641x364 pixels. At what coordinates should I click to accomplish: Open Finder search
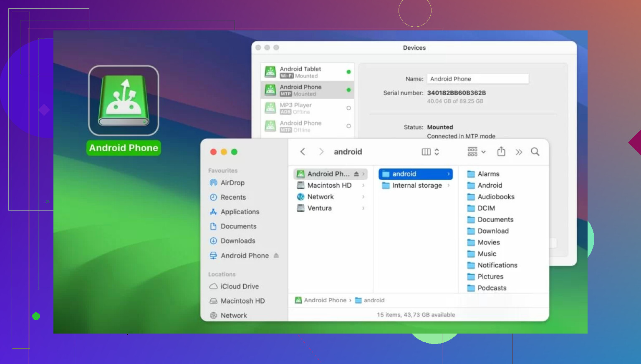pyautogui.click(x=535, y=152)
